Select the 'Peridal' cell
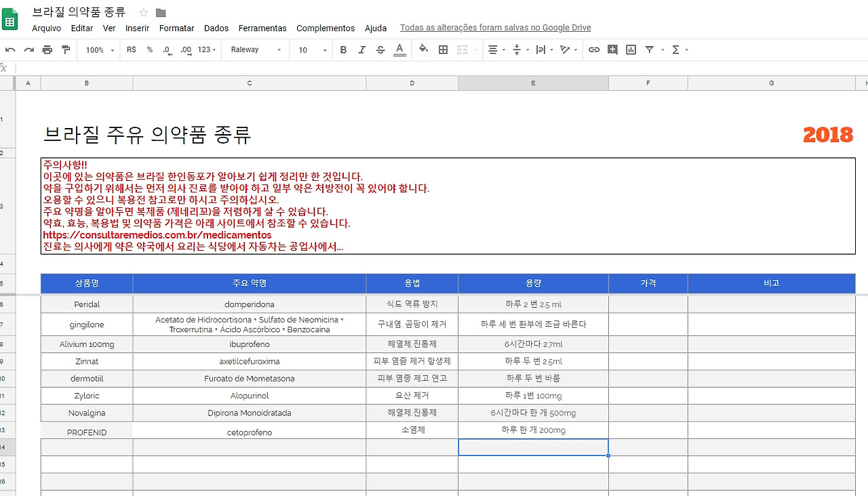 pyautogui.click(x=87, y=304)
